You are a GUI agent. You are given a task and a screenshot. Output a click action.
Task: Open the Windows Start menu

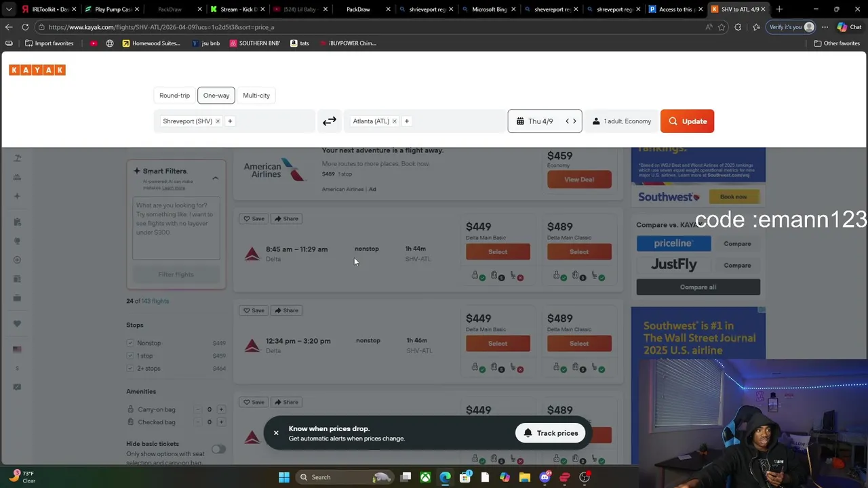pyautogui.click(x=284, y=477)
